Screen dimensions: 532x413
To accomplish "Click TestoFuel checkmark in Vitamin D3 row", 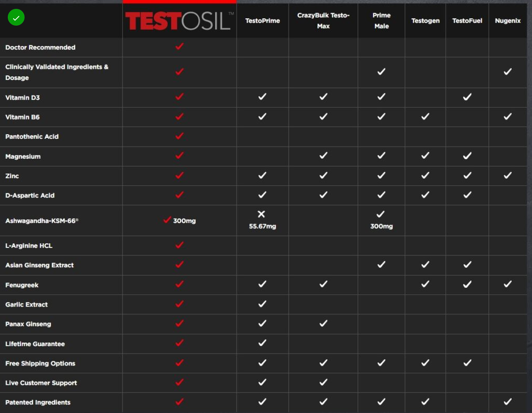I will [x=467, y=97].
